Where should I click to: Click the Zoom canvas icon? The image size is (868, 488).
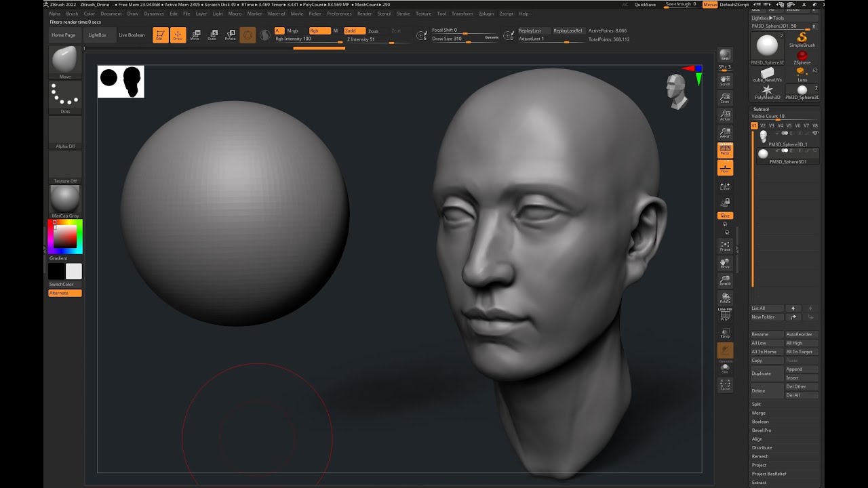(x=725, y=98)
